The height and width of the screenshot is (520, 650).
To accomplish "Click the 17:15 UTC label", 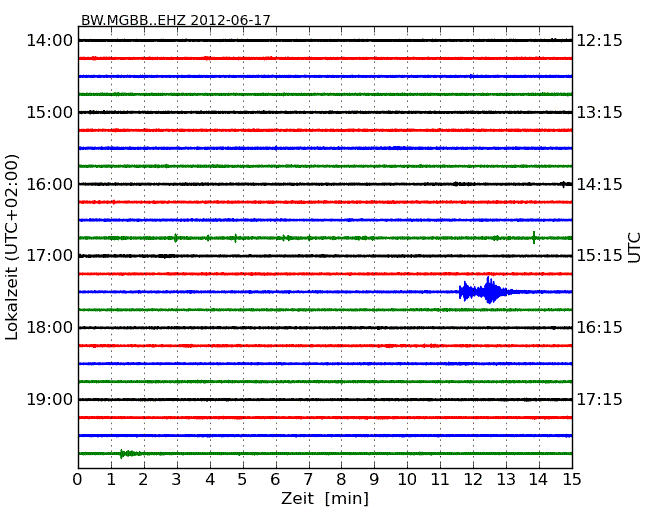I will click(600, 399).
